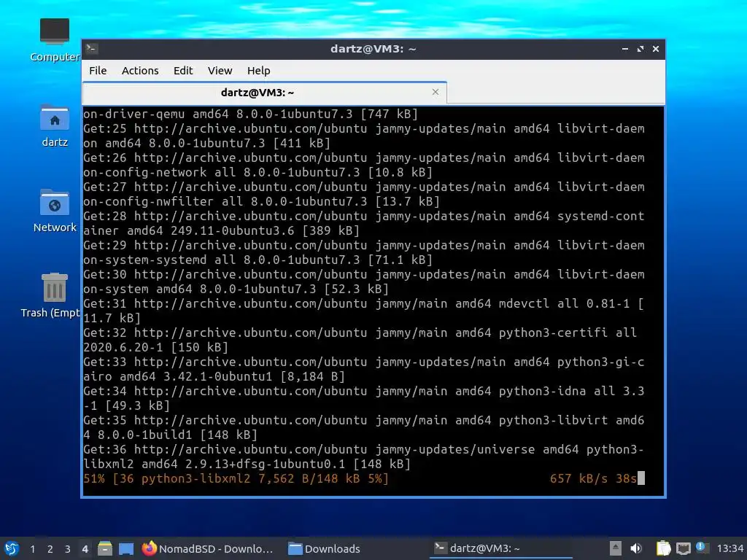Click the 'Get:26' config-network line
Screen dimensions: 747x560
click(364, 165)
